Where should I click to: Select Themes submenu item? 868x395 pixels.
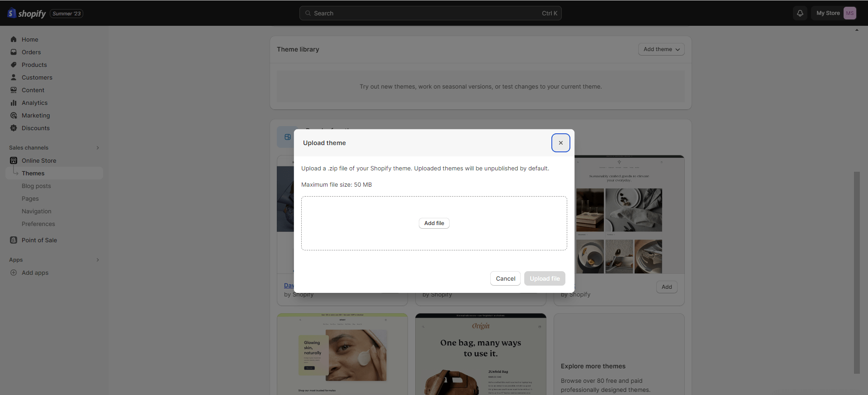54,173
